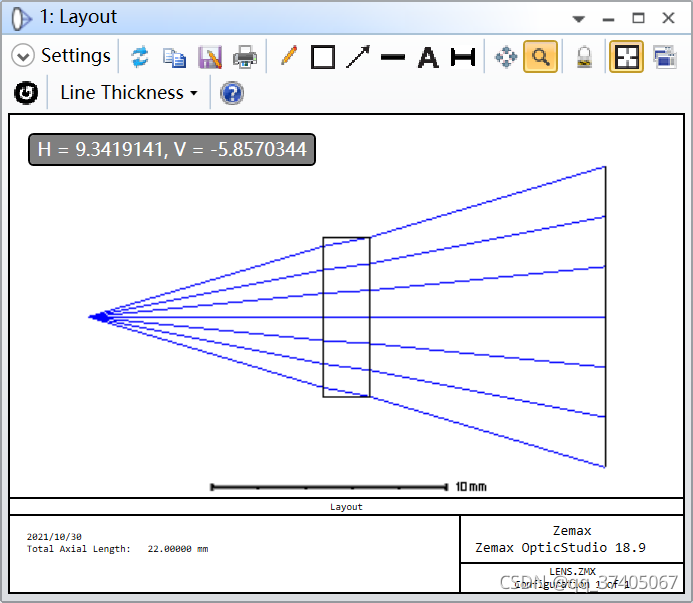Click the lens element rectangle in layout
The width and height of the screenshot is (693, 603).
click(x=346, y=317)
